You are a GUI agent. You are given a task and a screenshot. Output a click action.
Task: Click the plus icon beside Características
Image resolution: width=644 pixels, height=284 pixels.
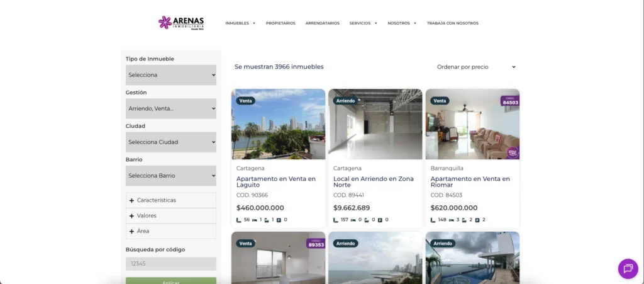(x=132, y=200)
